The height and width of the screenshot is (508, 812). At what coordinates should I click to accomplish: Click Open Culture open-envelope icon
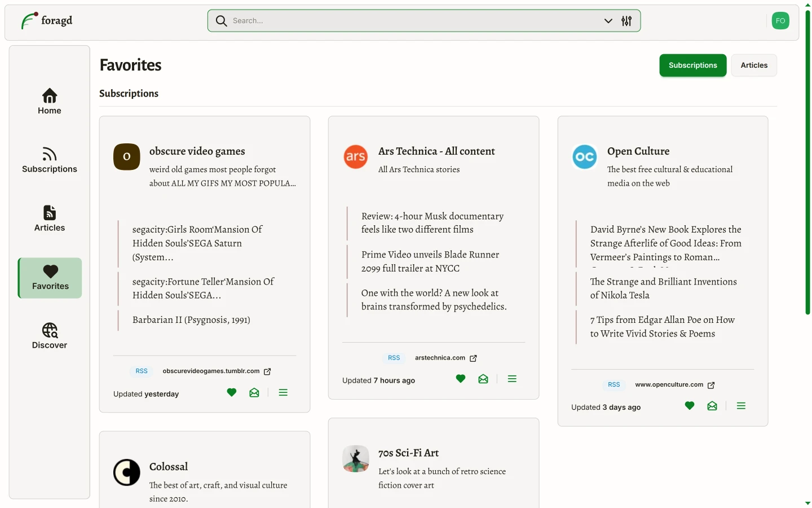coord(712,406)
